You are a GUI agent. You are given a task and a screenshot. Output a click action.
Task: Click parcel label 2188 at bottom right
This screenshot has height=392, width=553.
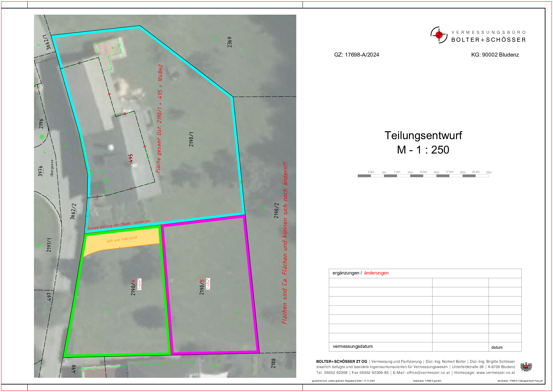(273, 363)
